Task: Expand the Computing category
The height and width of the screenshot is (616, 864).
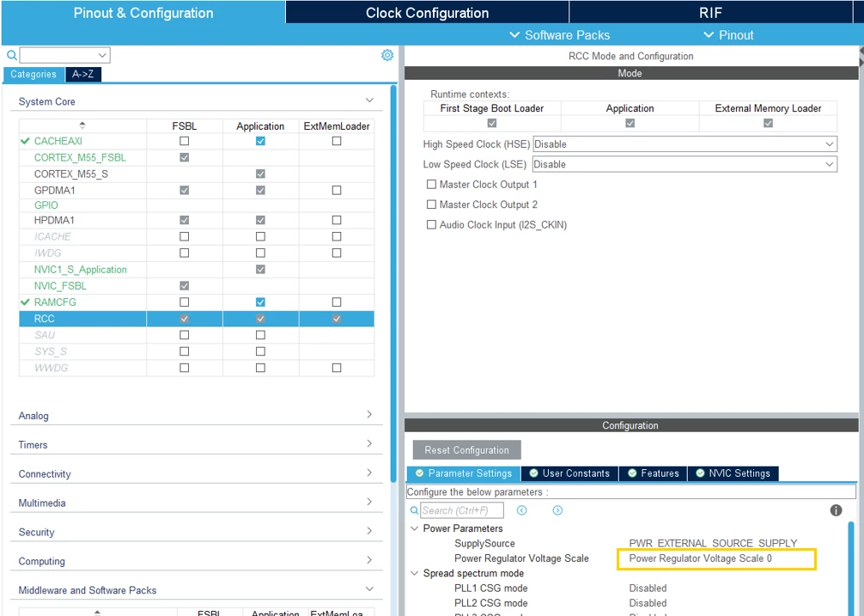Action: click(370, 560)
